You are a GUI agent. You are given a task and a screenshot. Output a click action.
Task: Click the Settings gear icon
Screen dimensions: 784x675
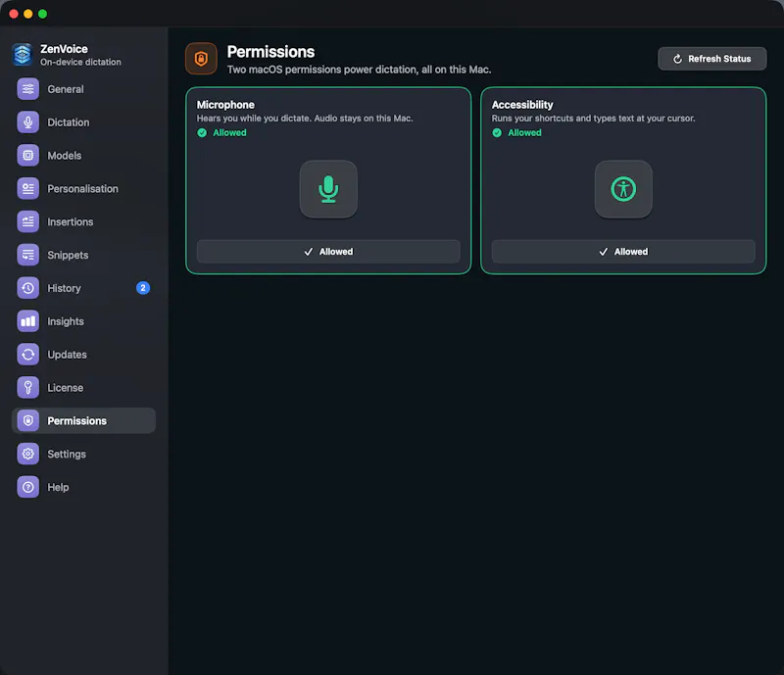coord(28,454)
